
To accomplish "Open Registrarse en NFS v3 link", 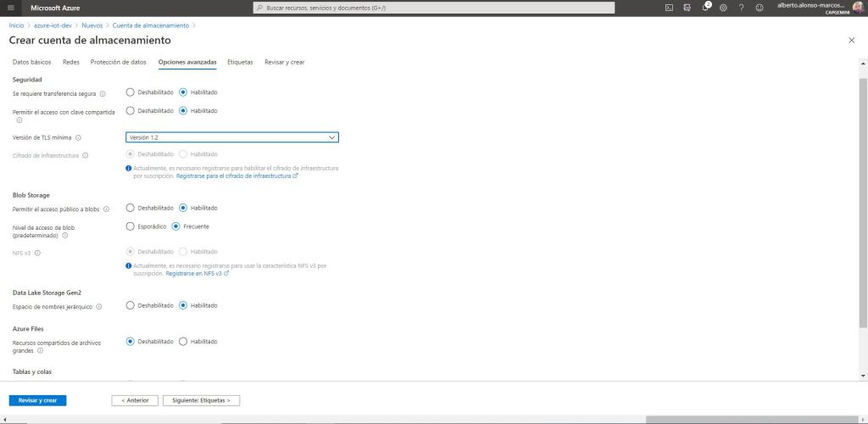I will coord(197,274).
